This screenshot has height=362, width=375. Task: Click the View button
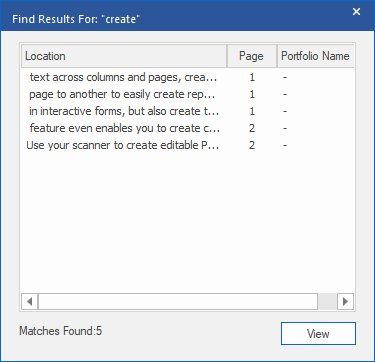click(x=318, y=333)
